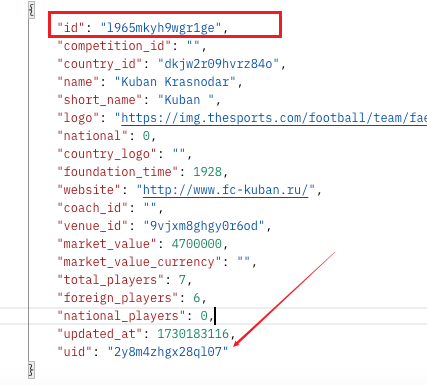The image size is (427, 385).
Task: Open the img.thesports.com logo URL
Action: 274,118
